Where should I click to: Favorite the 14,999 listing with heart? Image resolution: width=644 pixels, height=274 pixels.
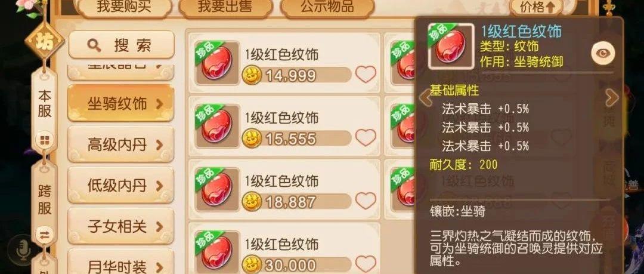(x=365, y=75)
